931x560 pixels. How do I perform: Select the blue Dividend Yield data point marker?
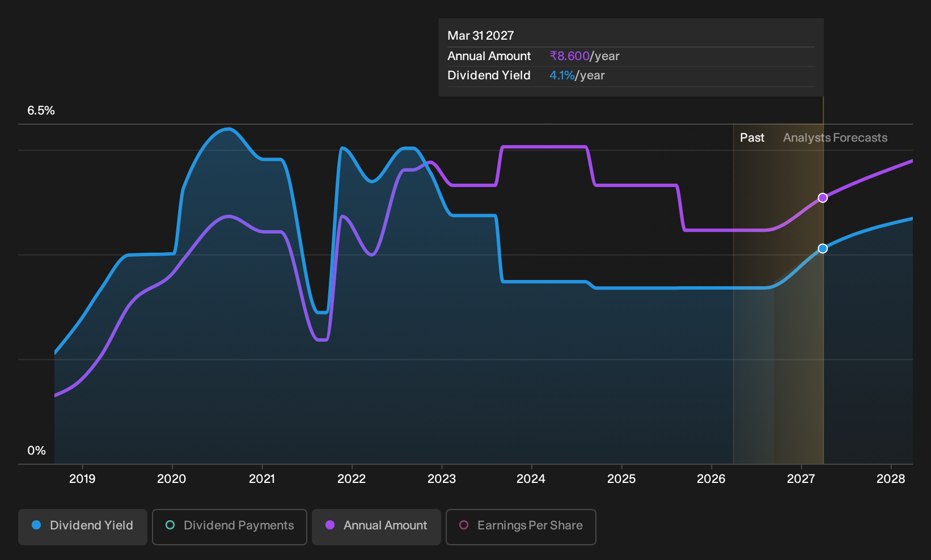click(x=823, y=248)
